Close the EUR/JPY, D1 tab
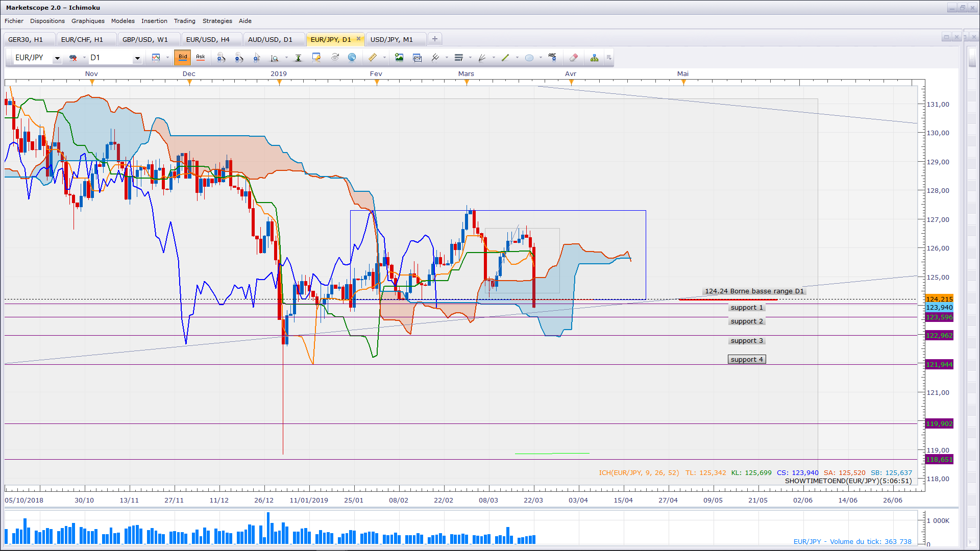Image resolution: width=980 pixels, height=551 pixels. (358, 39)
